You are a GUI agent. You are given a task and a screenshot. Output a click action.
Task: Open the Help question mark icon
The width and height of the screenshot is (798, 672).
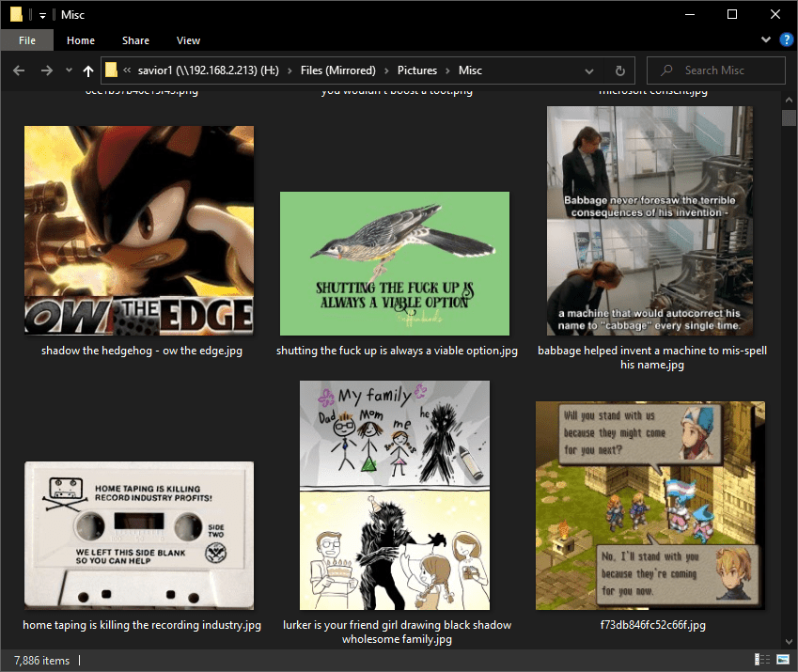(787, 40)
